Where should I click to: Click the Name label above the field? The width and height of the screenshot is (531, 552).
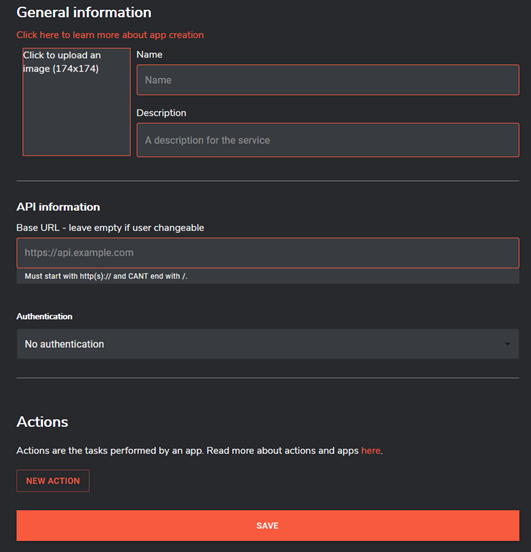[x=149, y=55]
